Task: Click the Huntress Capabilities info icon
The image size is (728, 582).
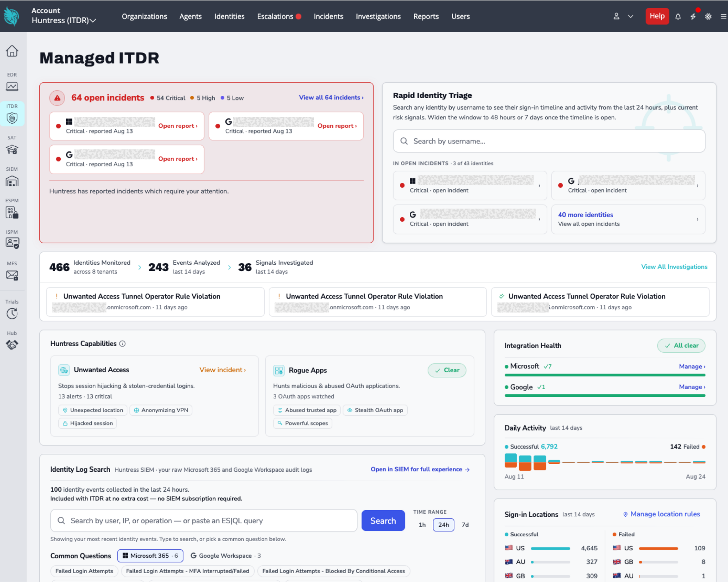Action: tap(123, 344)
